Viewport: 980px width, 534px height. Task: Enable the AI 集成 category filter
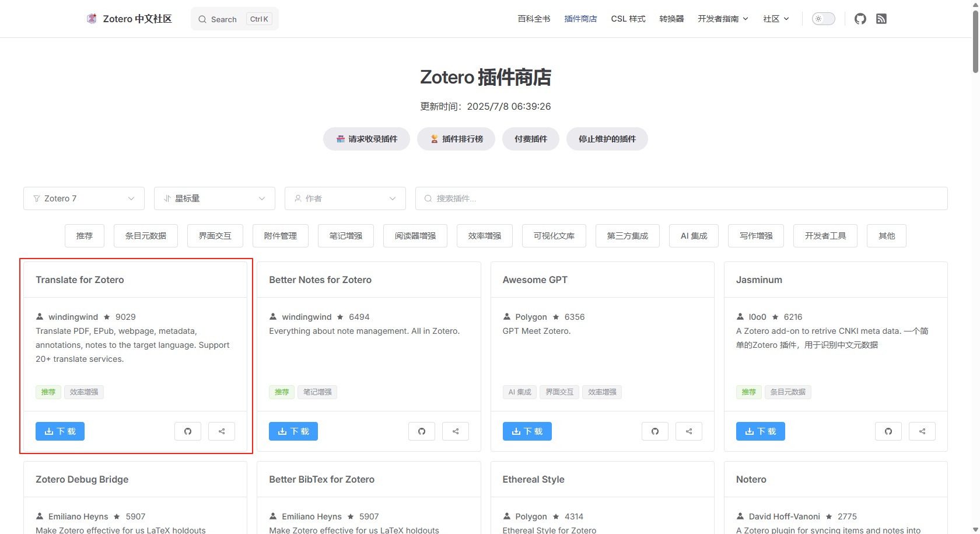coord(694,235)
